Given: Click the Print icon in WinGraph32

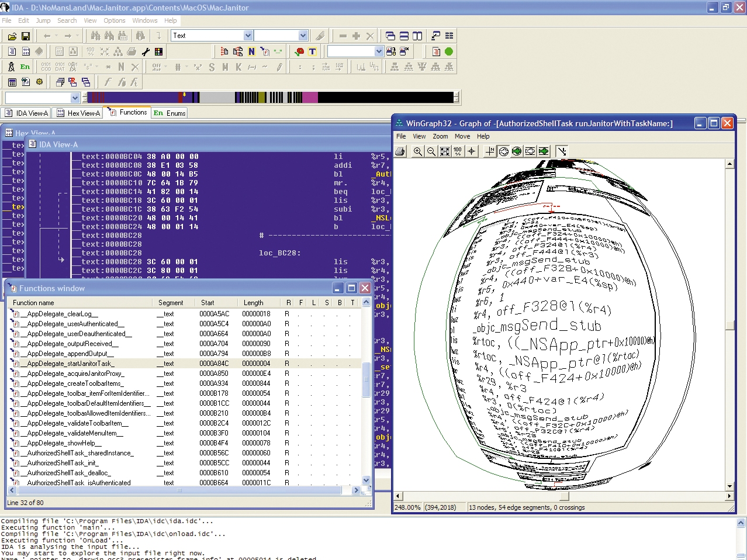Looking at the screenshot, I should click(x=400, y=151).
